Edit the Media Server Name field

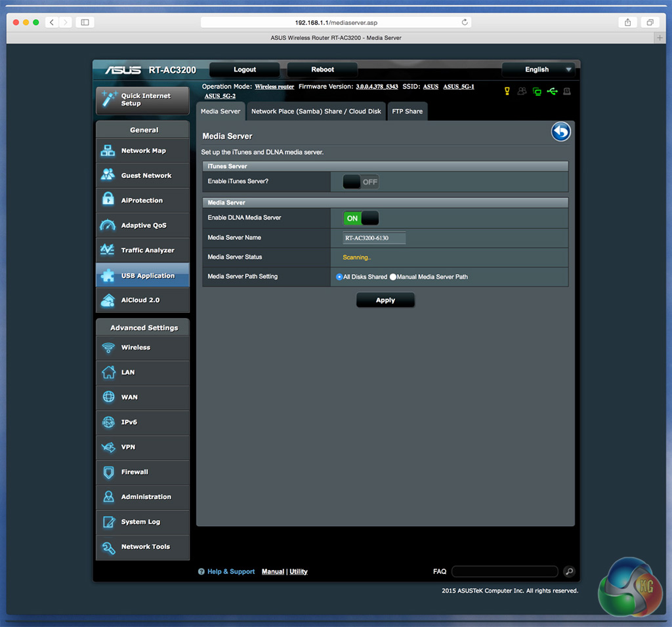374,238
